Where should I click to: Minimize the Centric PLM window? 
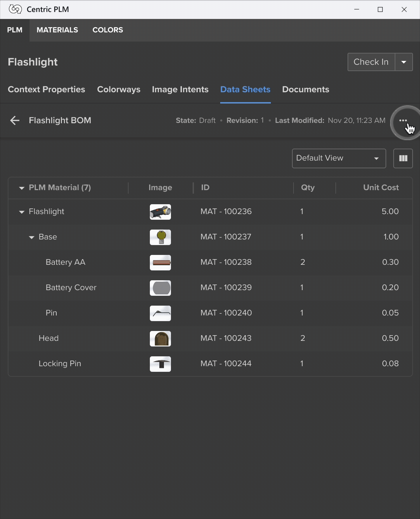tap(357, 10)
